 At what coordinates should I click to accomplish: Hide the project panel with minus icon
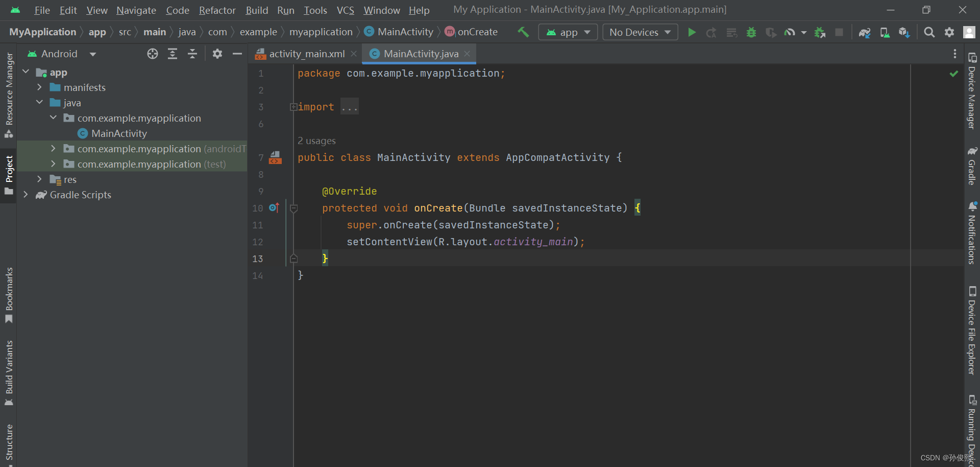[237, 54]
